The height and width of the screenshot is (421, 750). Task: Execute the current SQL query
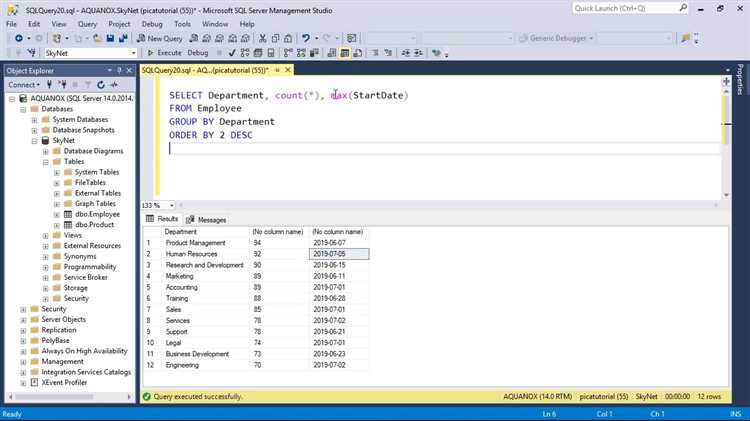pyautogui.click(x=165, y=52)
